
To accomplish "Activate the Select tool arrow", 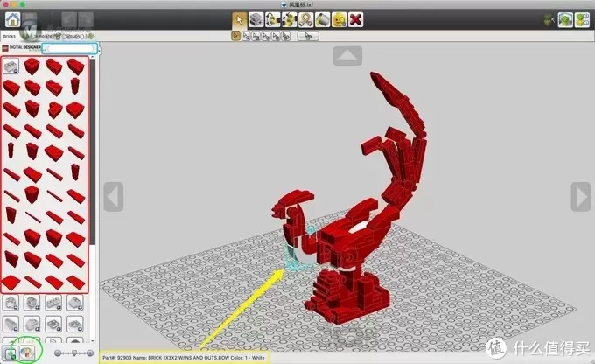I will pos(240,19).
